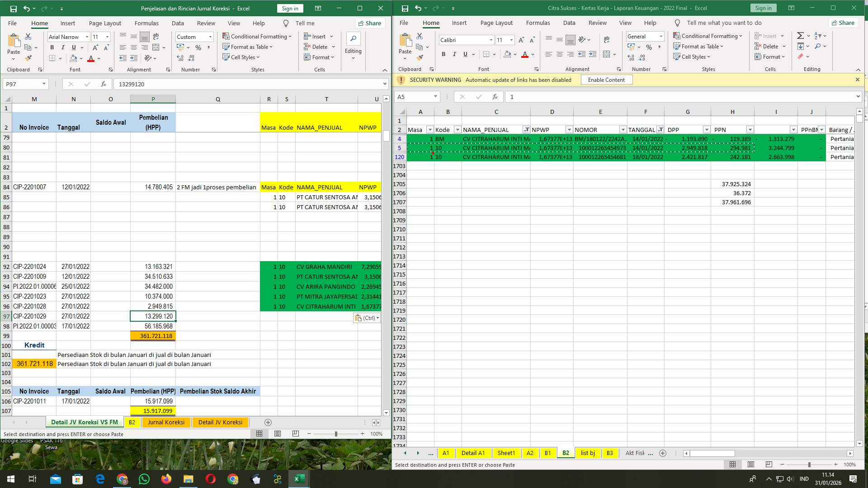This screenshot has width=868, height=488.
Task: Open the Formulas ribbon tab
Action: click(x=146, y=23)
